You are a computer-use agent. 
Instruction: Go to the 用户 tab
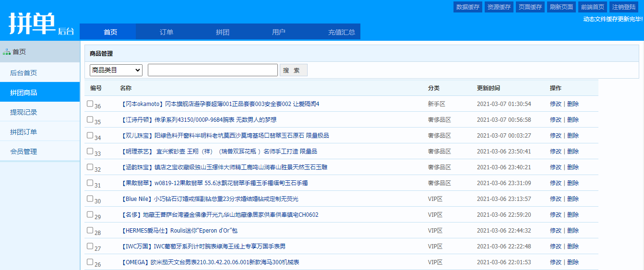(279, 32)
